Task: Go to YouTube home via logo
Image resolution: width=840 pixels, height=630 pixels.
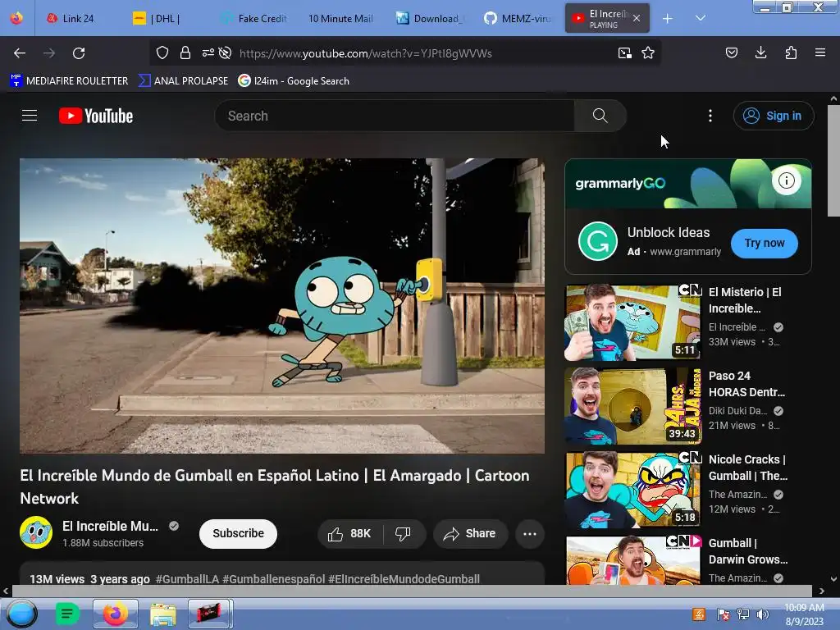Action: [x=96, y=116]
